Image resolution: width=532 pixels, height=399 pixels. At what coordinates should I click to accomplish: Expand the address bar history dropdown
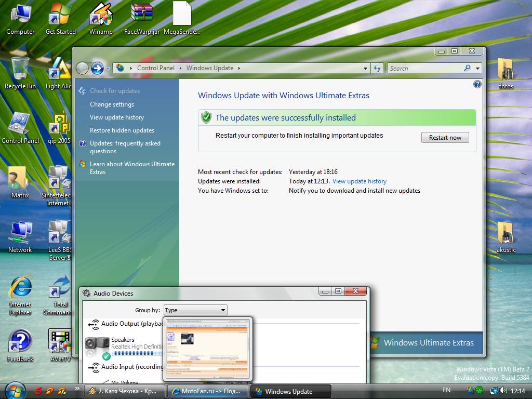pos(365,68)
